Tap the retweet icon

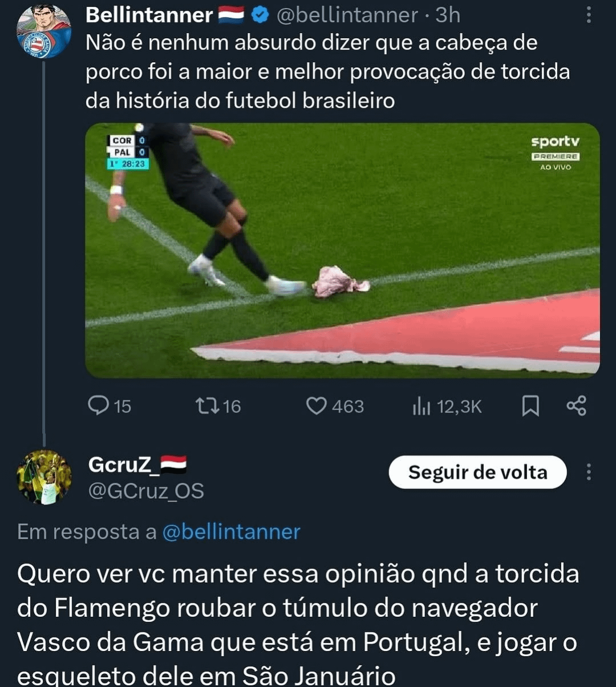point(205,406)
